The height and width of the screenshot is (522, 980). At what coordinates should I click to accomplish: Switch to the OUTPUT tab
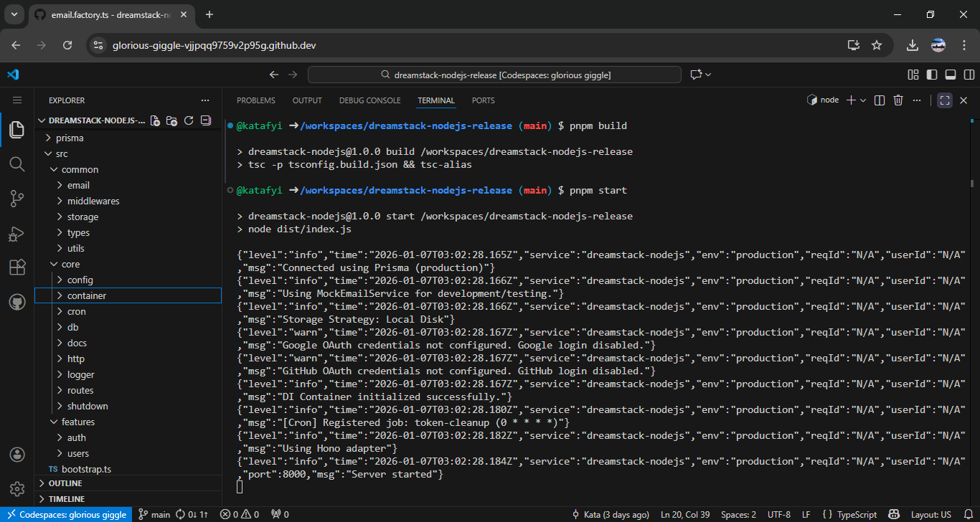(307, 100)
